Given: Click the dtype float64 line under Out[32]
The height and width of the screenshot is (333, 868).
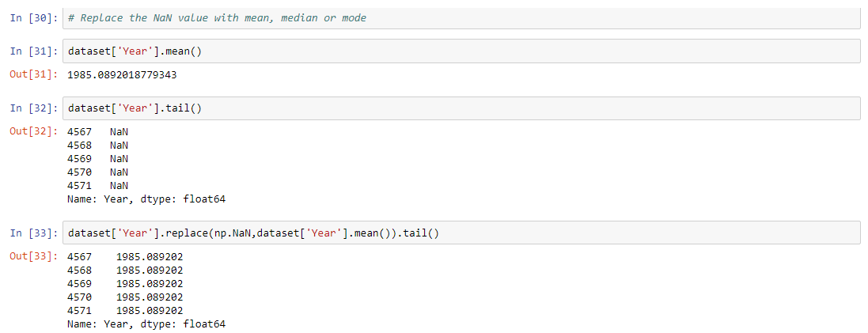Looking at the screenshot, I should tap(146, 199).
